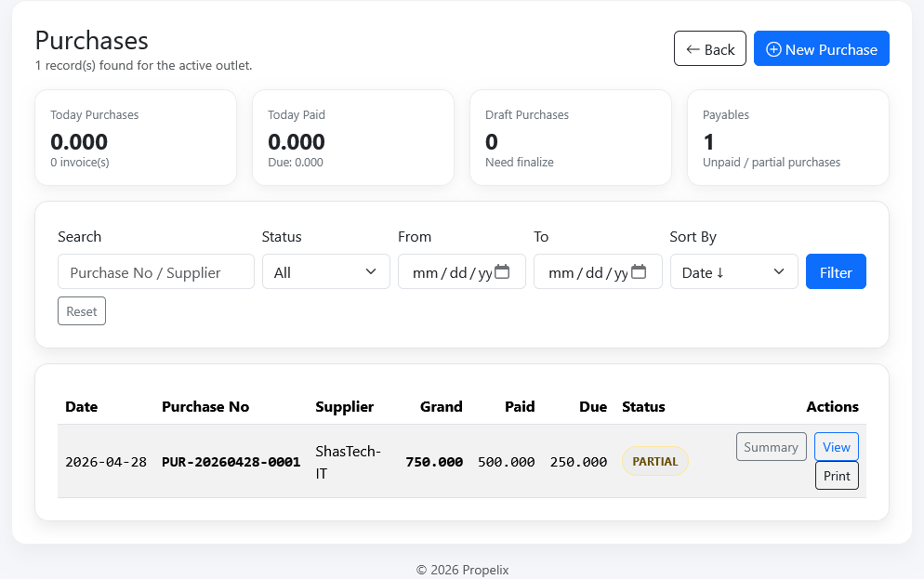Click the From date field
This screenshot has width=924, height=579.
coord(461,271)
